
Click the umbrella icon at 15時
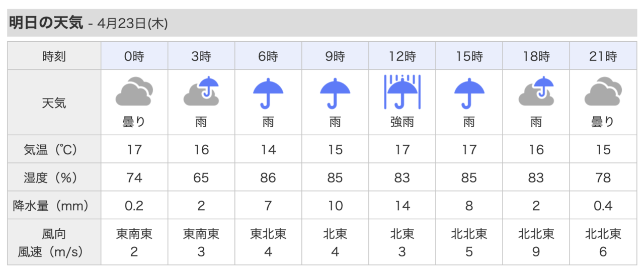[469, 93]
